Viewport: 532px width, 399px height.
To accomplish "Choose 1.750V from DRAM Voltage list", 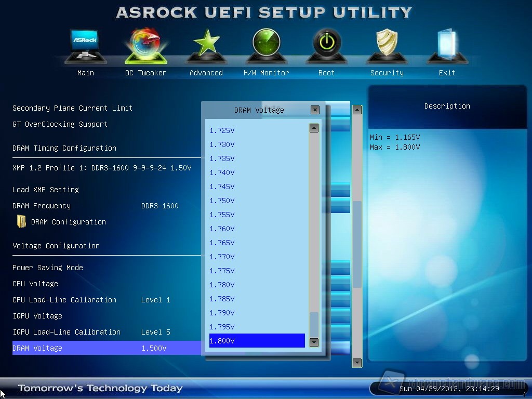I will point(222,201).
